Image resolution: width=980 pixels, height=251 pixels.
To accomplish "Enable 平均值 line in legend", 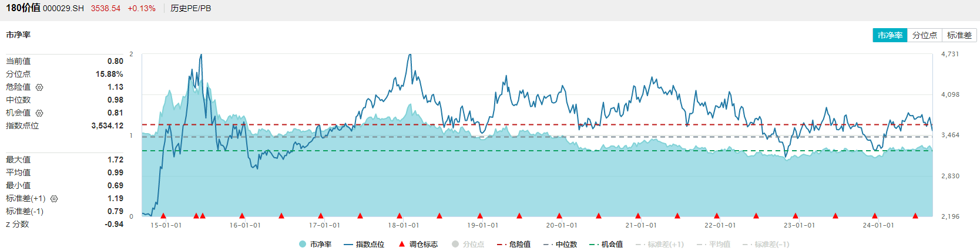I will click(x=714, y=245).
